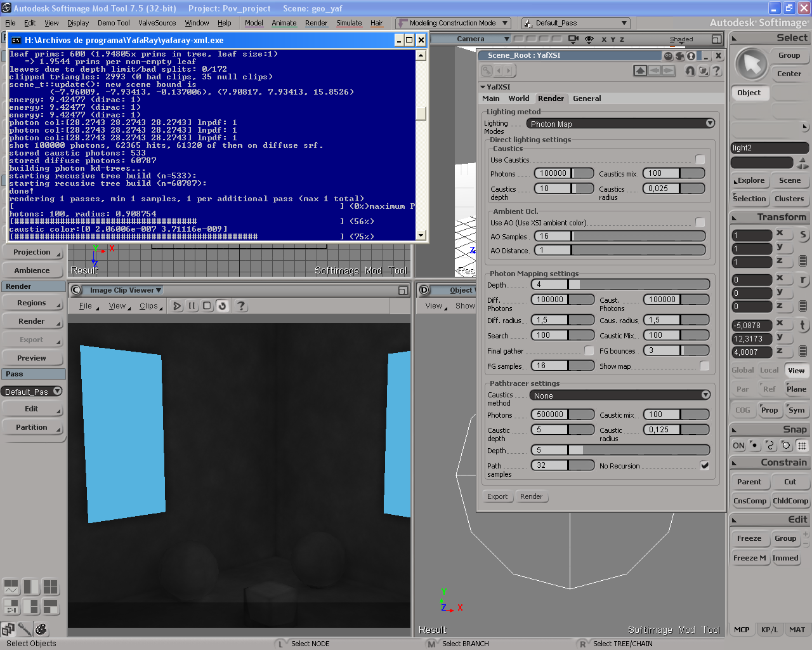This screenshot has height=650, width=812.
Task: Click the up arrow icon in YafXSI panel
Action: [x=640, y=70]
